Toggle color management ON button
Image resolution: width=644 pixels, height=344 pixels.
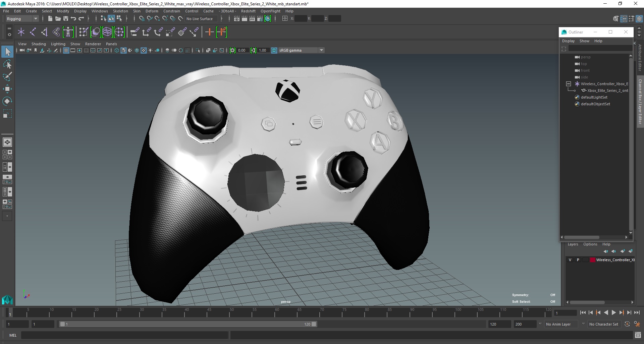274,50
